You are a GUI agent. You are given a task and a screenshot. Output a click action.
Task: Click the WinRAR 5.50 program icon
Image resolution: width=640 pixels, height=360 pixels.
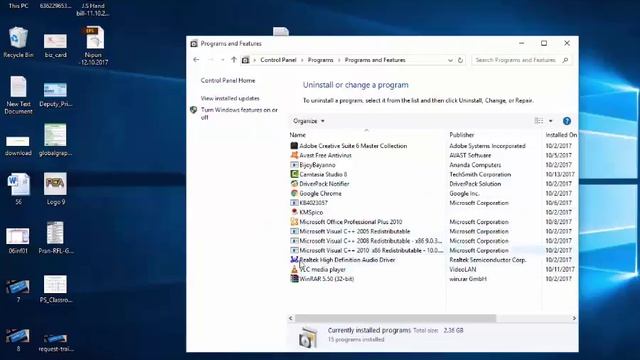(x=294, y=279)
